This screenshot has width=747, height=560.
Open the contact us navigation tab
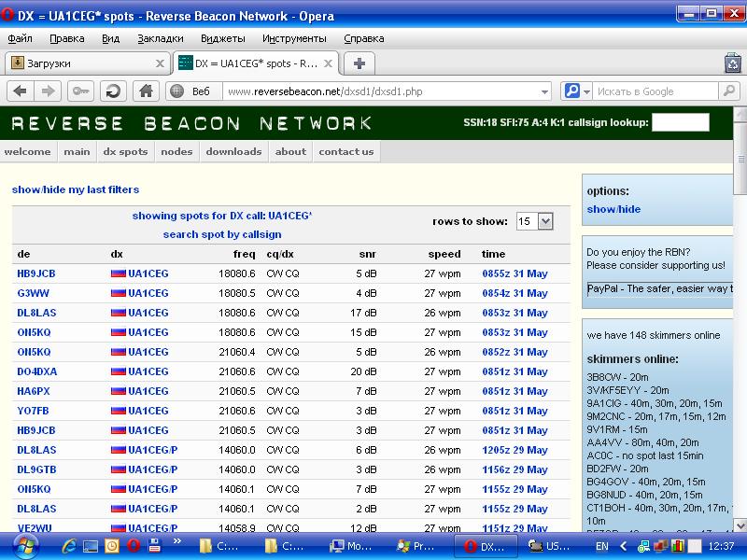coord(346,151)
